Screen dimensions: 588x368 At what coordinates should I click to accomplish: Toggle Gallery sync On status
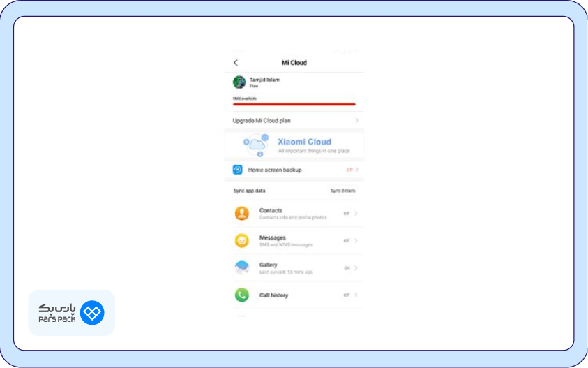(x=346, y=268)
